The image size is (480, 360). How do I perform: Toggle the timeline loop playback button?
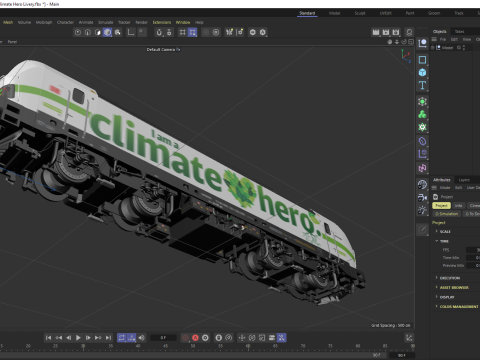click(x=122, y=338)
